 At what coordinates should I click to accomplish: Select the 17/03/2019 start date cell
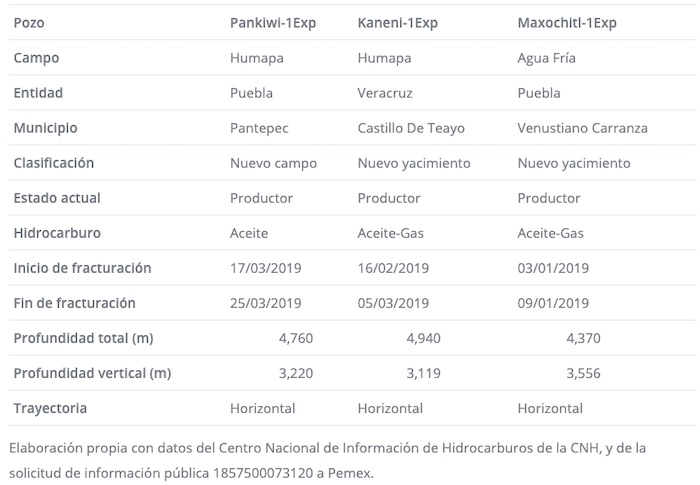point(265,268)
